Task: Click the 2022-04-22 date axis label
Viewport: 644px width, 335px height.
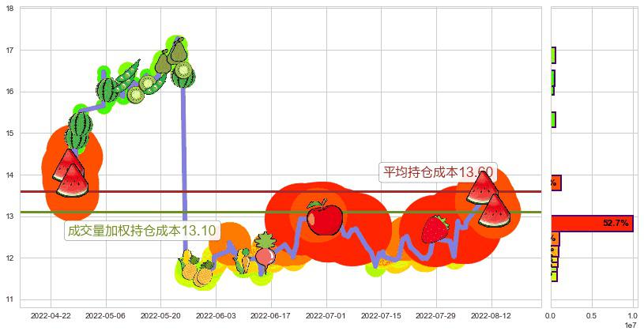Action: coord(51,315)
